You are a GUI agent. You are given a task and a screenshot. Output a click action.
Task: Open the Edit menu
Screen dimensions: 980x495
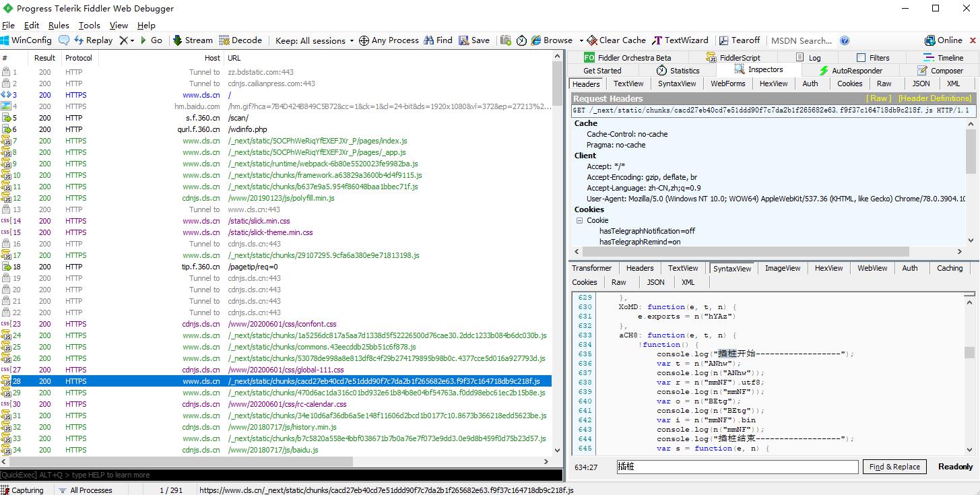pyautogui.click(x=31, y=26)
